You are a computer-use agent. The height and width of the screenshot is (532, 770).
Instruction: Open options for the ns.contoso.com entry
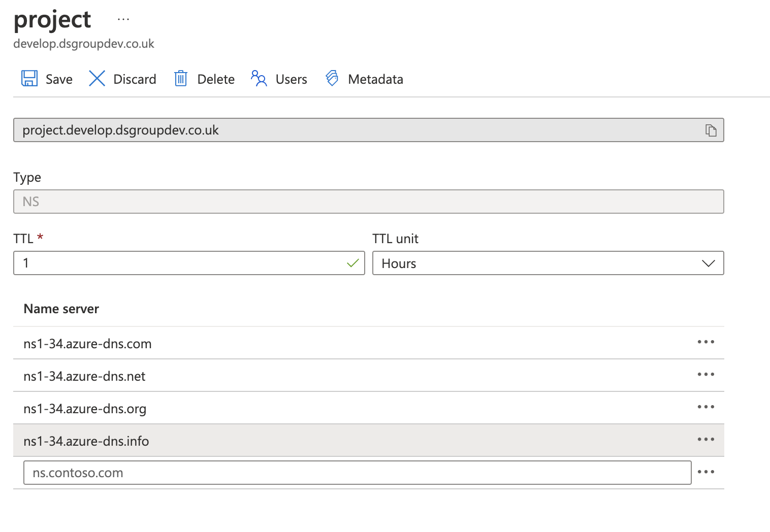point(706,472)
